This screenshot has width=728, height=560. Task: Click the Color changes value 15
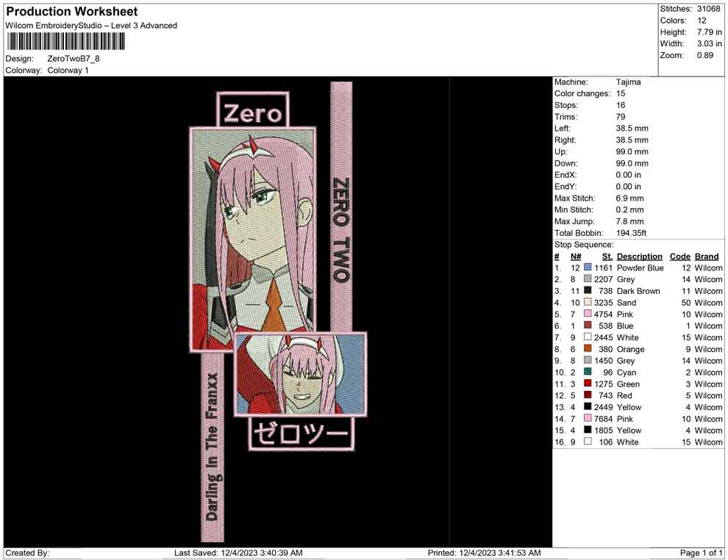[x=621, y=94]
